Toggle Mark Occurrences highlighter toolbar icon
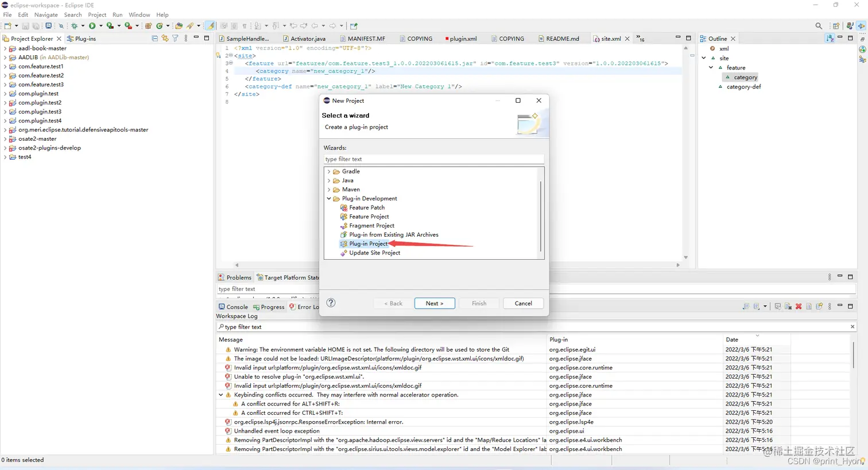 pyautogui.click(x=211, y=26)
